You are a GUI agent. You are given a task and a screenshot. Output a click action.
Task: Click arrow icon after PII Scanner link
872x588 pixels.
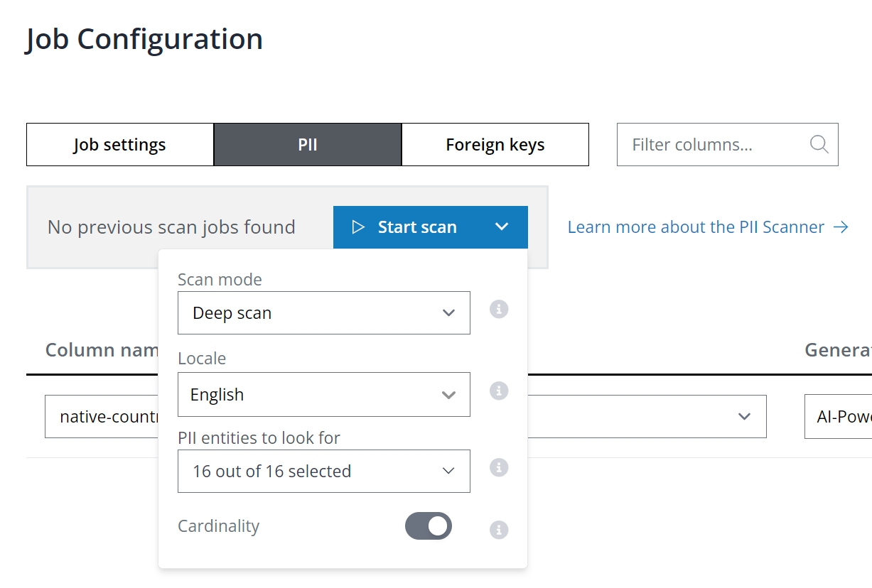(x=841, y=227)
